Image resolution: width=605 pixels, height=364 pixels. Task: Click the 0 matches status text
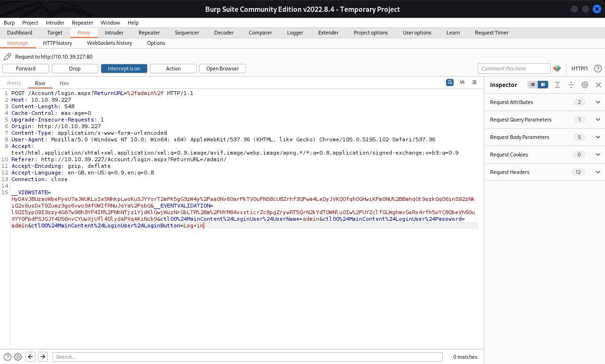pos(465,357)
